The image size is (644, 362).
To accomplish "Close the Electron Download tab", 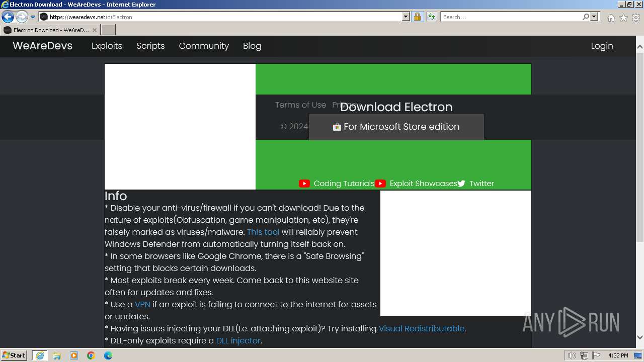I will coord(95,30).
